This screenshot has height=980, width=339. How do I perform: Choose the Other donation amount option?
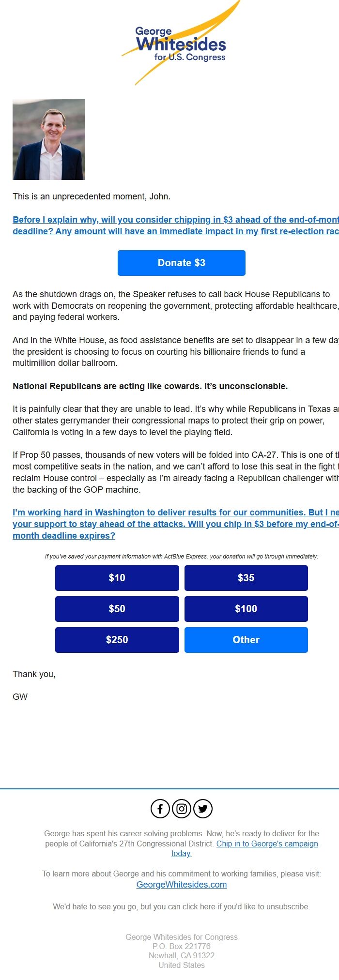(x=246, y=640)
